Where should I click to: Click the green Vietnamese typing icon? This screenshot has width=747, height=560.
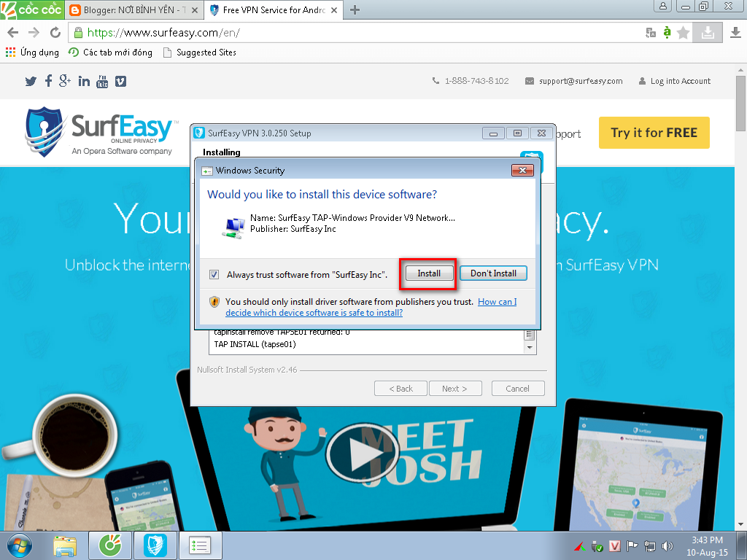click(x=667, y=32)
